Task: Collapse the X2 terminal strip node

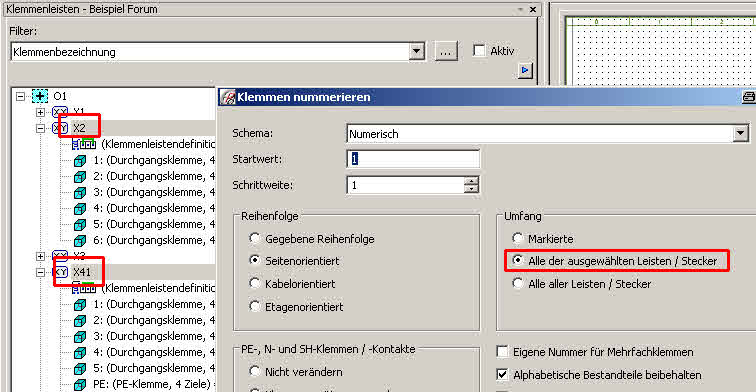Action: click(x=40, y=128)
